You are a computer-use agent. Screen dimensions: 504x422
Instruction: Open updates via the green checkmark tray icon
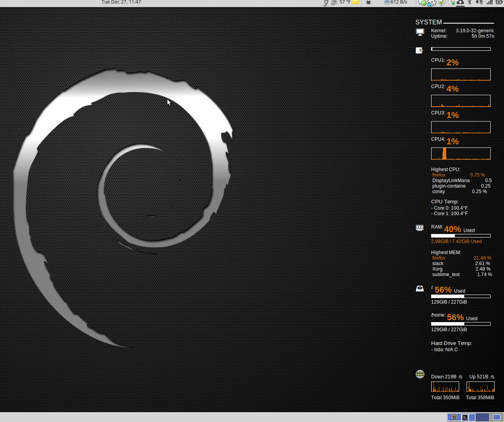[441, 3]
